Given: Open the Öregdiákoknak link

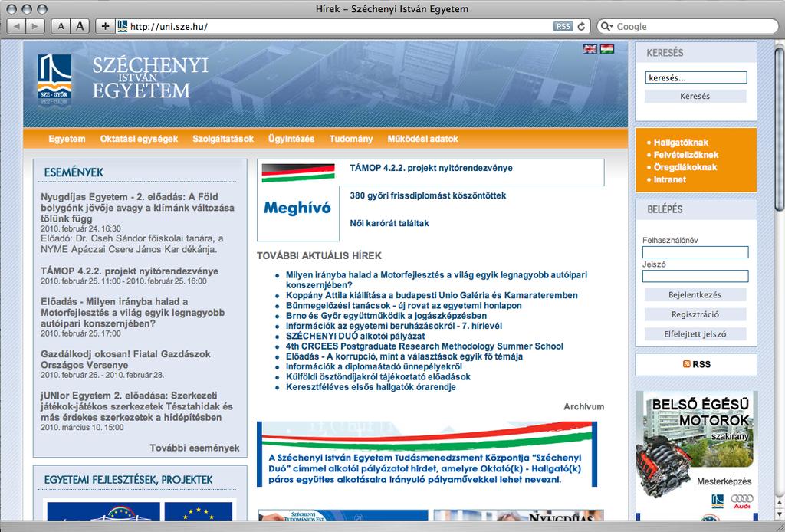Looking at the screenshot, I should point(685,167).
